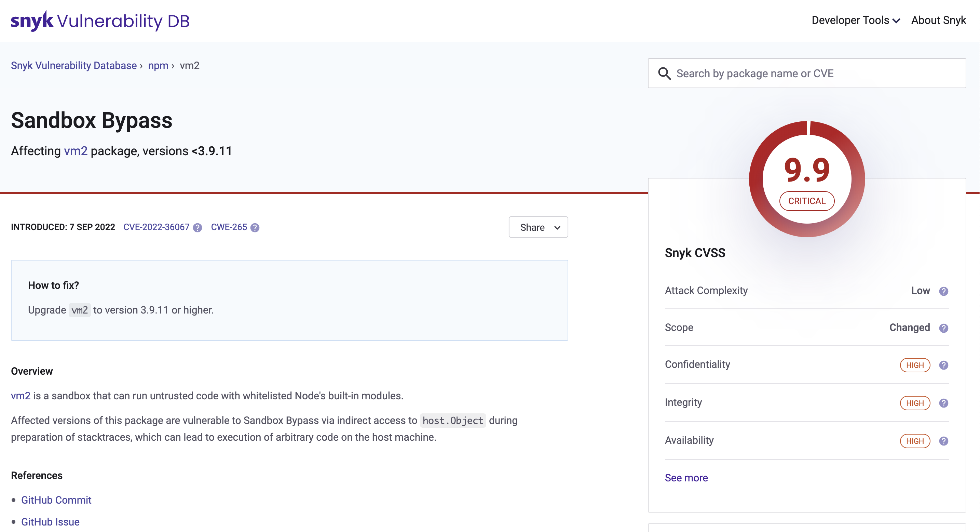Expand the Developer Tools menu
This screenshot has height=532, width=980.
click(856, 20)
